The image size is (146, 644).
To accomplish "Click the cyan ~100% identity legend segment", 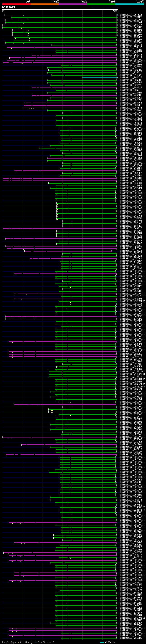I will tap(130, 4).
